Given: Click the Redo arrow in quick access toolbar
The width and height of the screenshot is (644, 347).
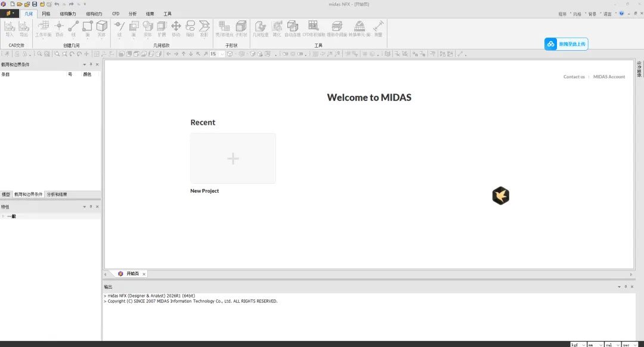Looking at the screenshot, I should point(71,4).
